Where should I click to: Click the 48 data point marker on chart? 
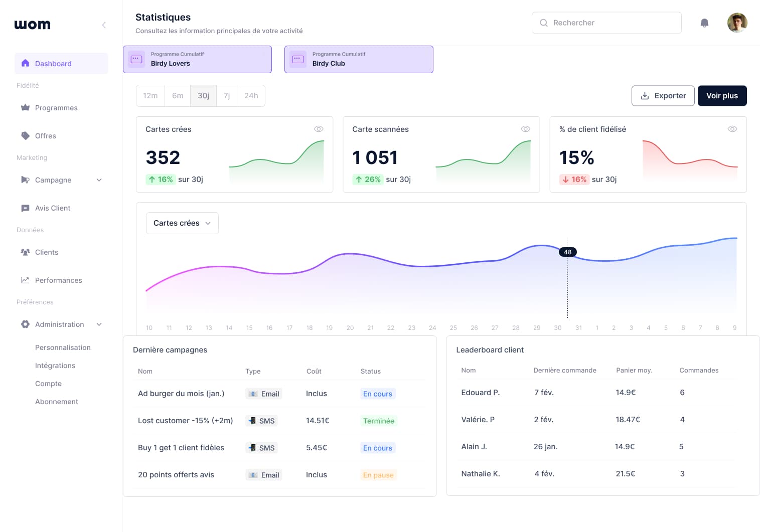coord(567,252)
